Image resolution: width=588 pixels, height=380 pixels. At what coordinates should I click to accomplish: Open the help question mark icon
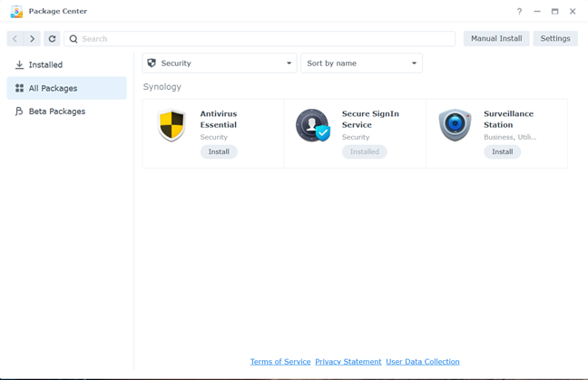pyautogui.click(x=519, y=12)
